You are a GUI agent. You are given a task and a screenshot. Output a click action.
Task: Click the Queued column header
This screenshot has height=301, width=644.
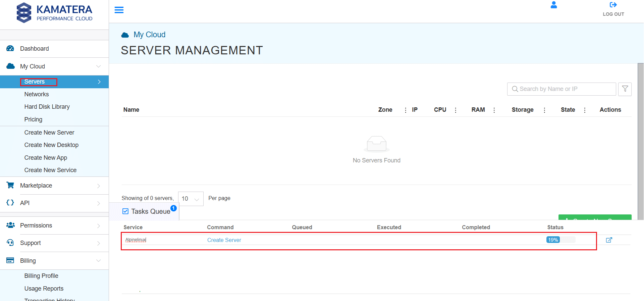point(302,227)
